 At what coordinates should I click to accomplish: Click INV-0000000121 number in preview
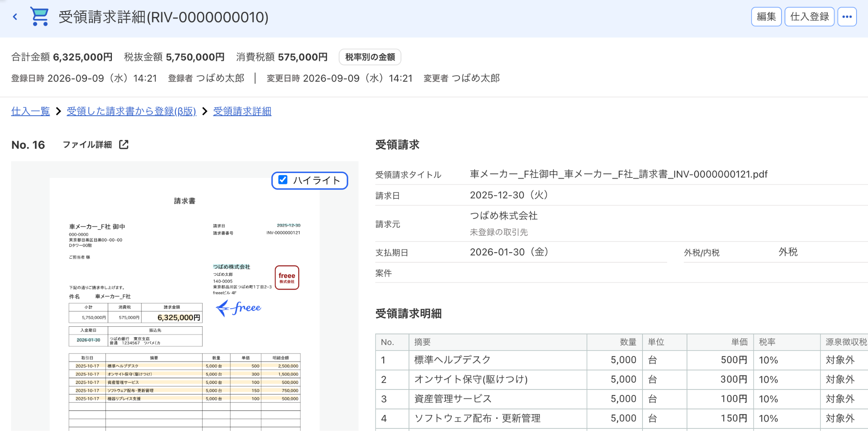point(283,233)
